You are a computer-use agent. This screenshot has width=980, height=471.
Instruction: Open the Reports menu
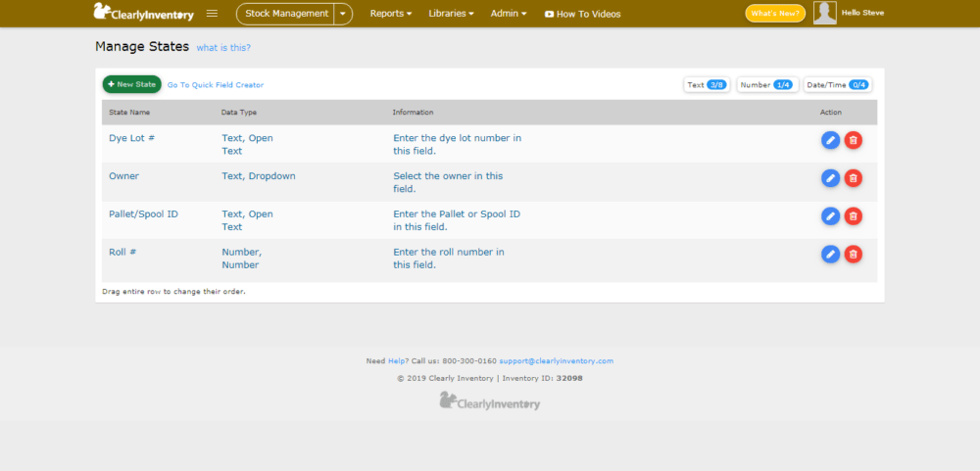tap(391, 13)
